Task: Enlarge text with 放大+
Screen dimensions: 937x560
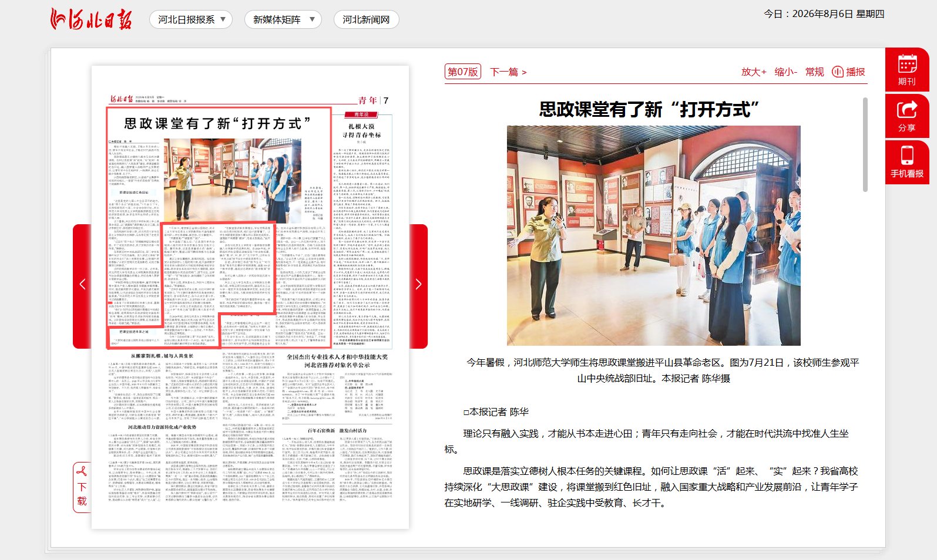Action: tap(754, 72)
